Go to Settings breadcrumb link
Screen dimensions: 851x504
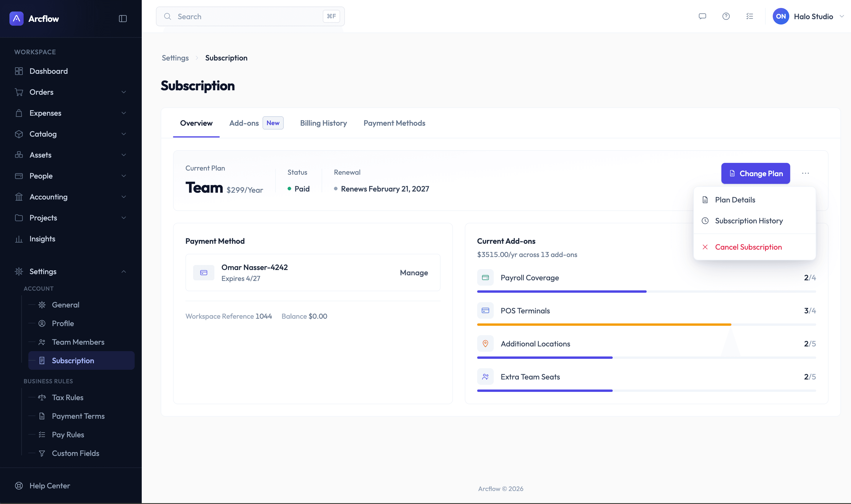(175, 58)
